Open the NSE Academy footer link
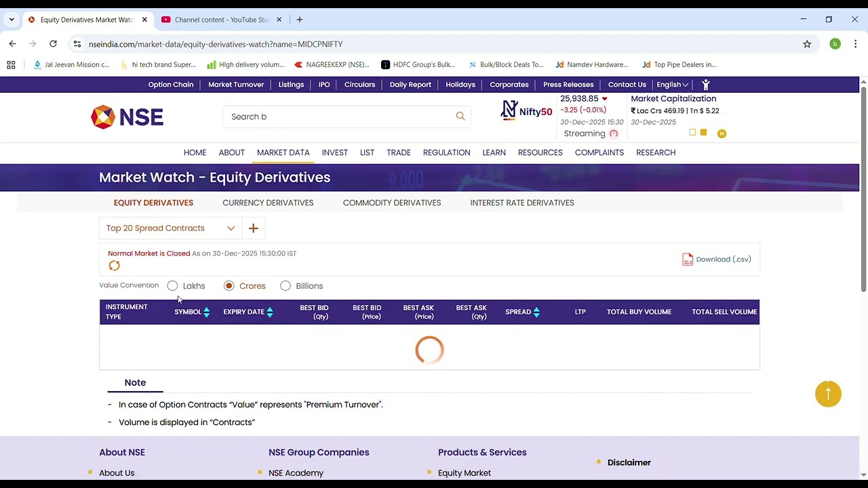The height and width of the screenshot is (488, 868). pos(296,473)
